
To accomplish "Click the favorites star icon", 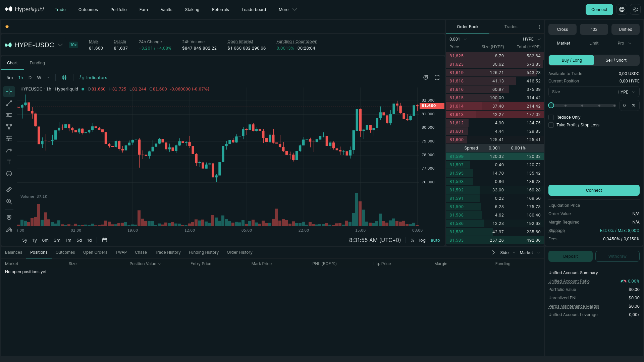I will point(7,26).
